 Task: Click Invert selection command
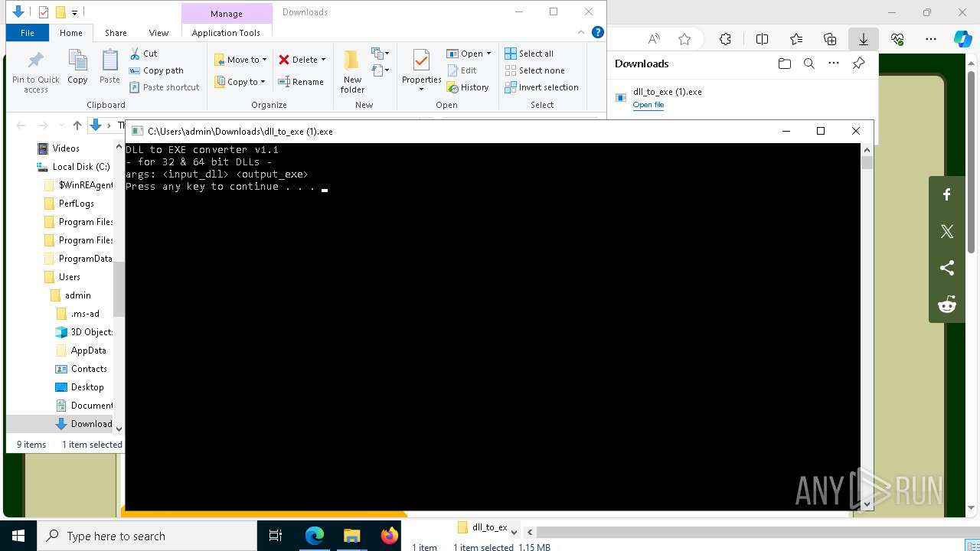tap(541, 87)
